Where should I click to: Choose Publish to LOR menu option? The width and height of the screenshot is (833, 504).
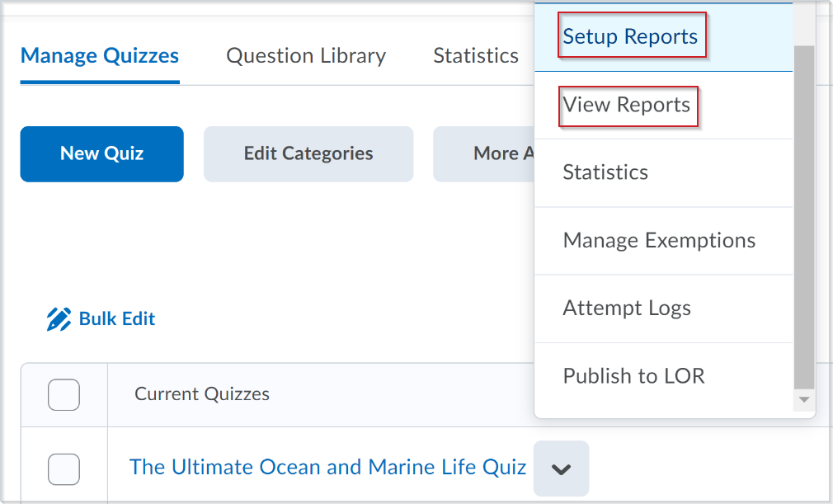(x=633, y=376)
